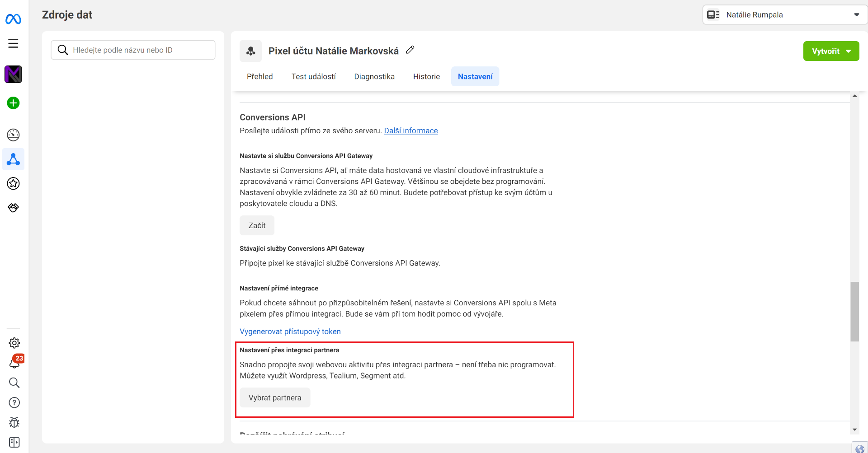Open the account overview gauge icon
This screenshot has height=453, width=868.
(x=14, y=135)
